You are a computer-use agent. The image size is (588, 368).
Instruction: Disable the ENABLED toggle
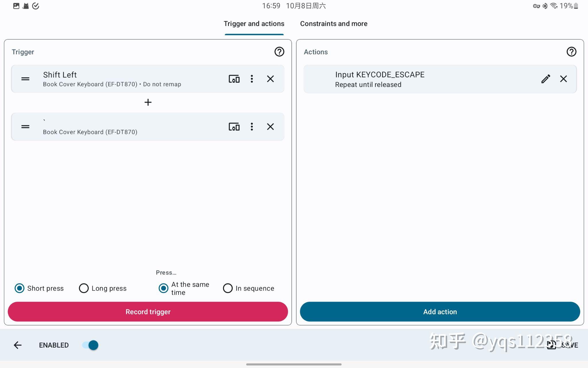click(90, 345)
